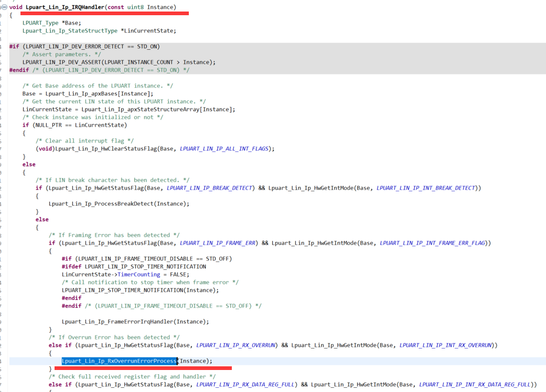
Task: Click the LPUART_LIN_IP_RX_DATA_REG_FULL status macro
Action: coord(246,385)
